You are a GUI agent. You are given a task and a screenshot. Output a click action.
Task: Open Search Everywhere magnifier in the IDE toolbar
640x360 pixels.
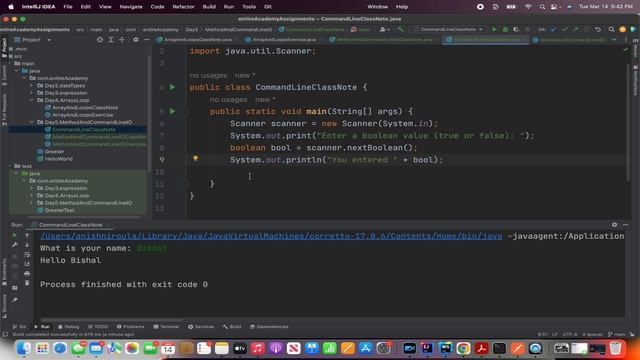click(611, 29)
